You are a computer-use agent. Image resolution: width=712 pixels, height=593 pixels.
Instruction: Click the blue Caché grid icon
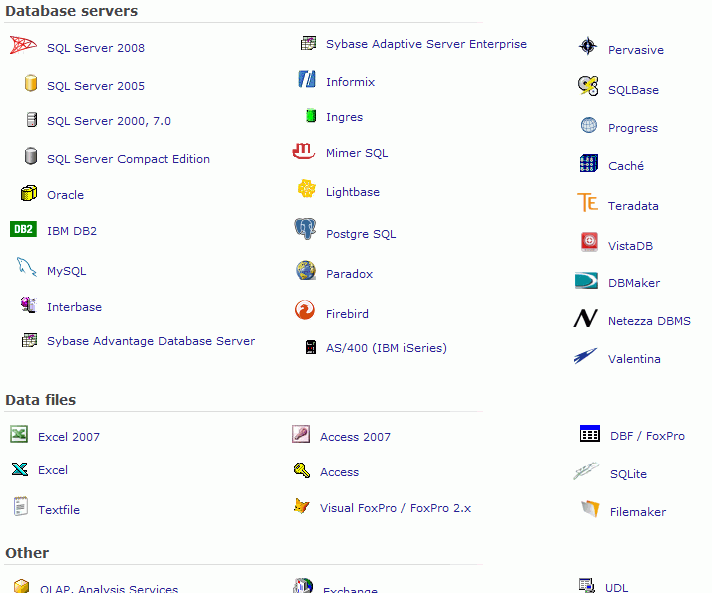click(589, 163)
